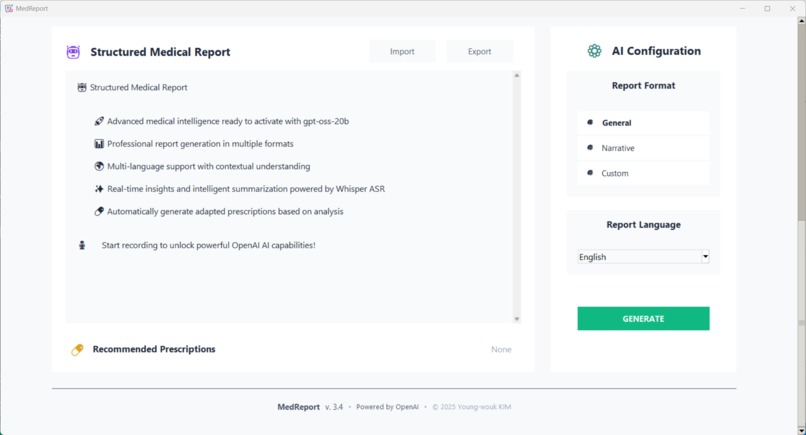Click 'Advanced medical intelligence ready to activate' line
Viewport: 806px width, 435px height.
coord(228,121)
